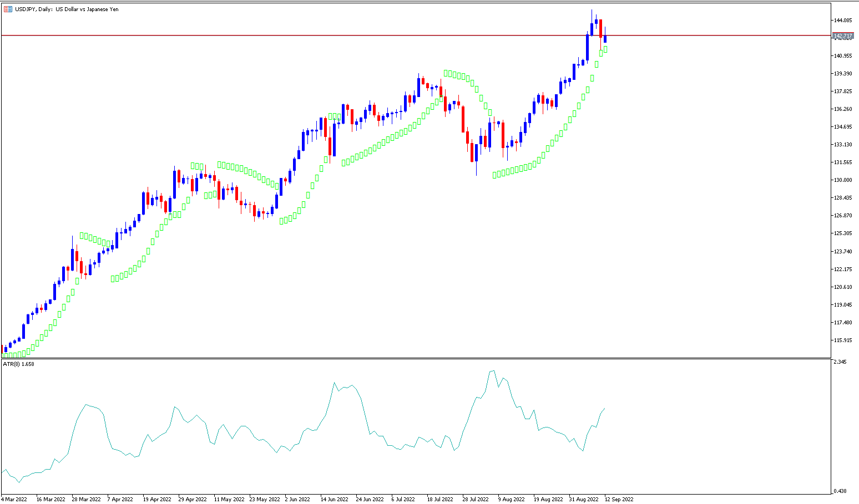Click the "31 Aug 2022" date label

(584, 500)
